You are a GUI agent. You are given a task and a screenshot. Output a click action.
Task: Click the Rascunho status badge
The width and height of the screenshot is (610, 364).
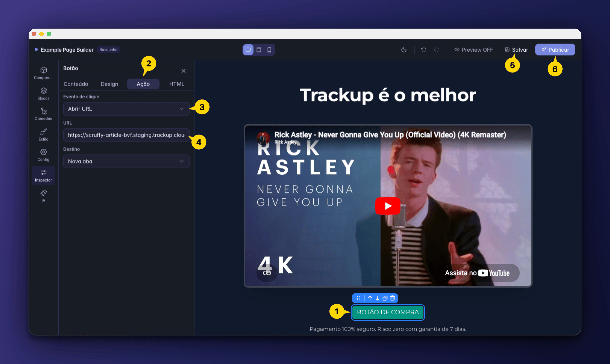(x=108, y=50)
